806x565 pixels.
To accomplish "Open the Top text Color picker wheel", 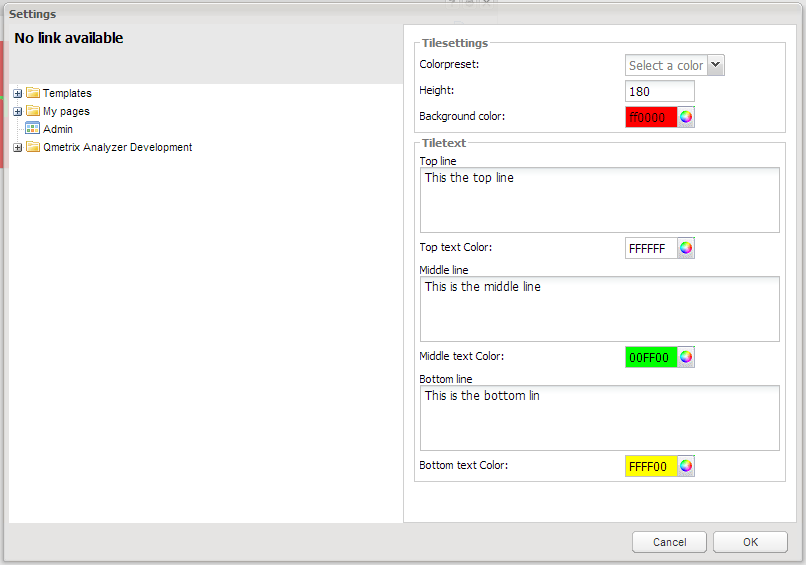I will 686,248.
